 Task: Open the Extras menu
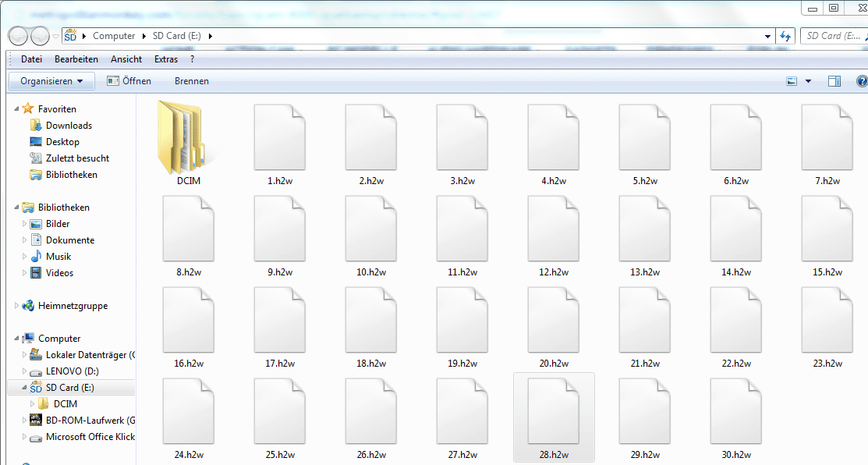coord(165,59)
